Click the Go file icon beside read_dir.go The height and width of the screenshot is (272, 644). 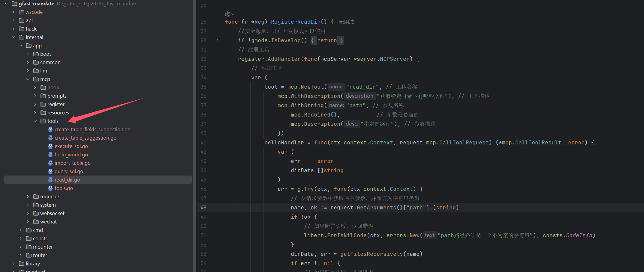point(50,180)
